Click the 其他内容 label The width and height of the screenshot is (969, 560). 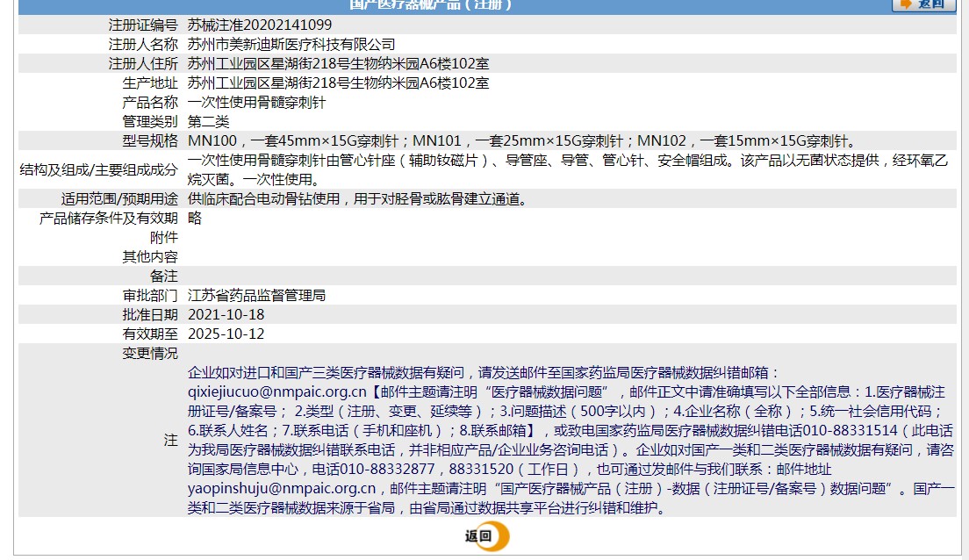pos(149,256)
